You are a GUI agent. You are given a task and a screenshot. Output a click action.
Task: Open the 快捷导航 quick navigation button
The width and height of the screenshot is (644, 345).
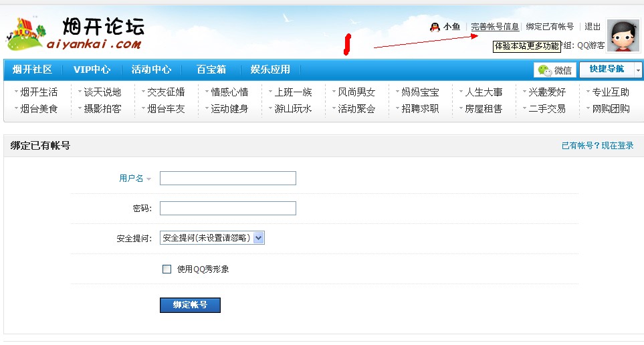pos(607,70)
